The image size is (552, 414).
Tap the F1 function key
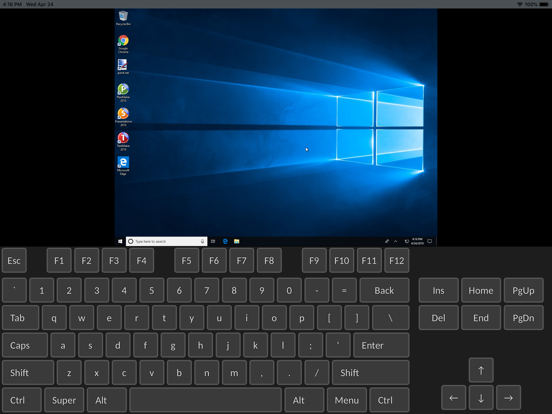tap(59, 261)
